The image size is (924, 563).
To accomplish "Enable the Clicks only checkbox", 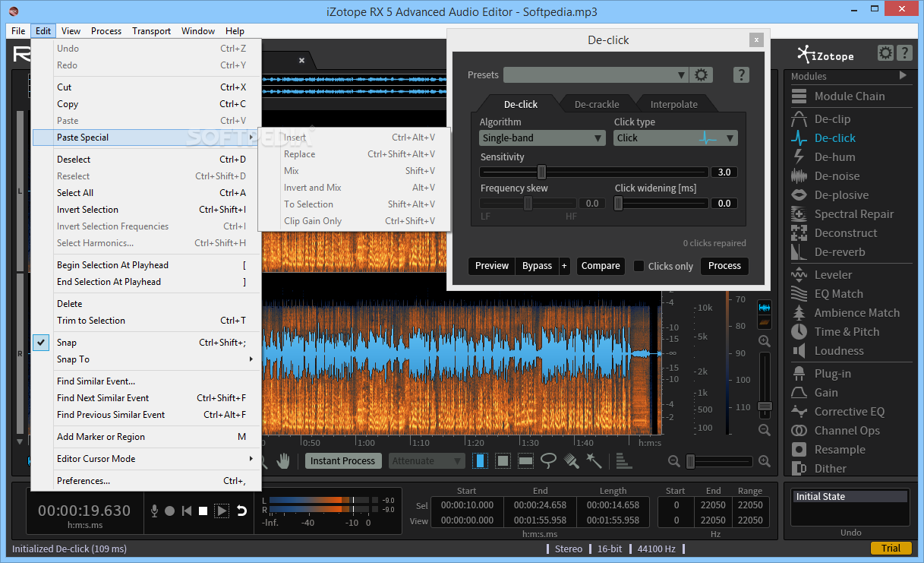I will [x=639, y=266].
